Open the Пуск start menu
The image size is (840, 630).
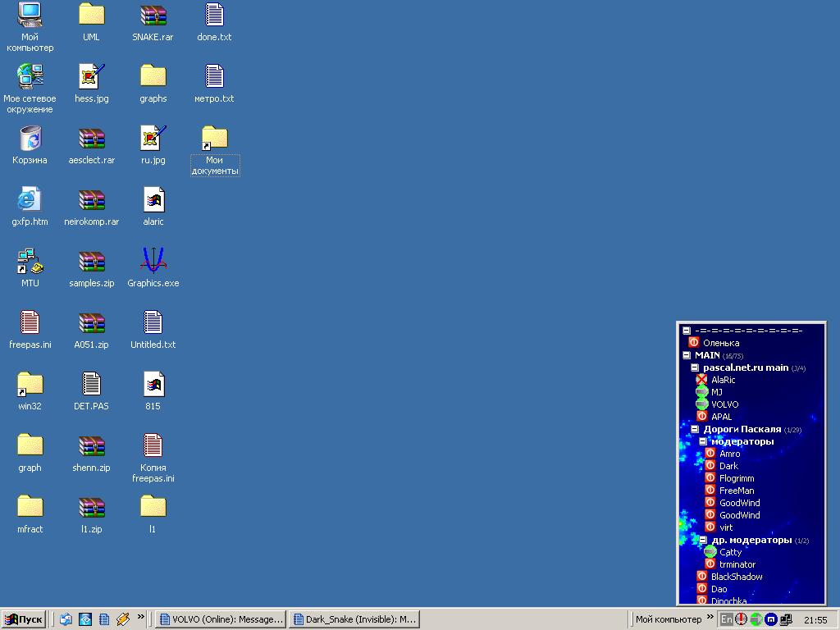point(24,619)
